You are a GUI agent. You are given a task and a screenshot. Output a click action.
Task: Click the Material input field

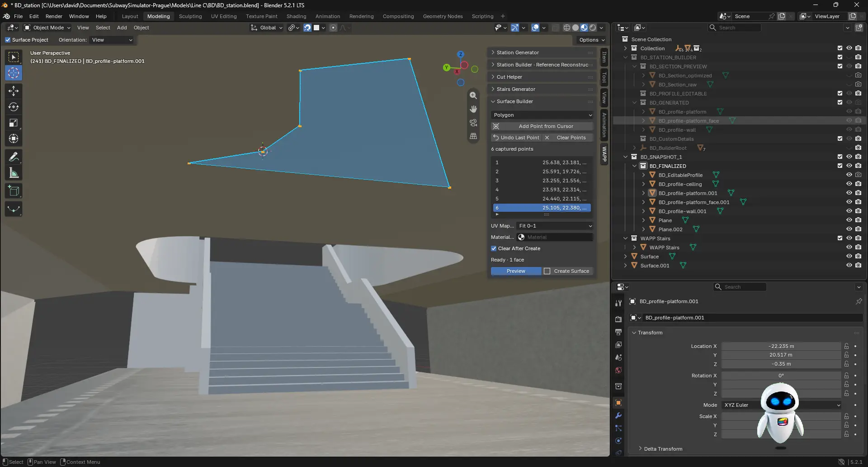pos(555,237)
